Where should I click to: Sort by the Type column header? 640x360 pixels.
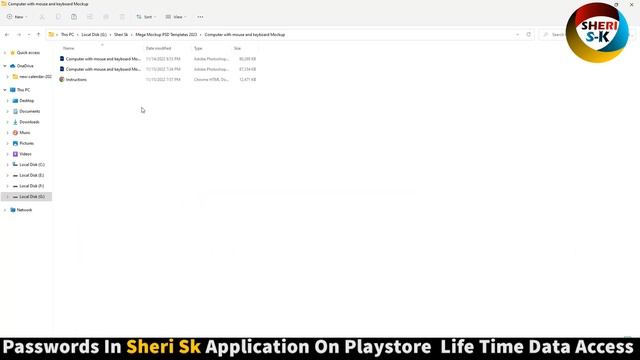(198, 48)
